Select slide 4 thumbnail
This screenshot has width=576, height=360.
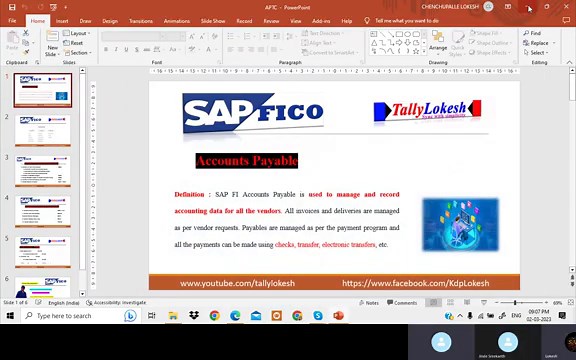(43, 211)
